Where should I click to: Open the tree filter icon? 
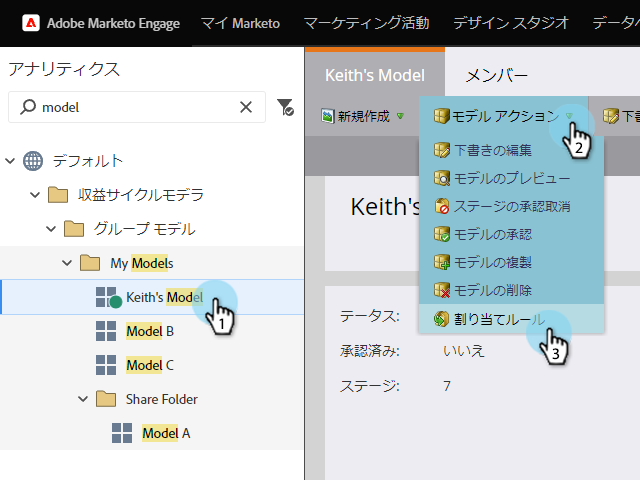coord(285,107)
